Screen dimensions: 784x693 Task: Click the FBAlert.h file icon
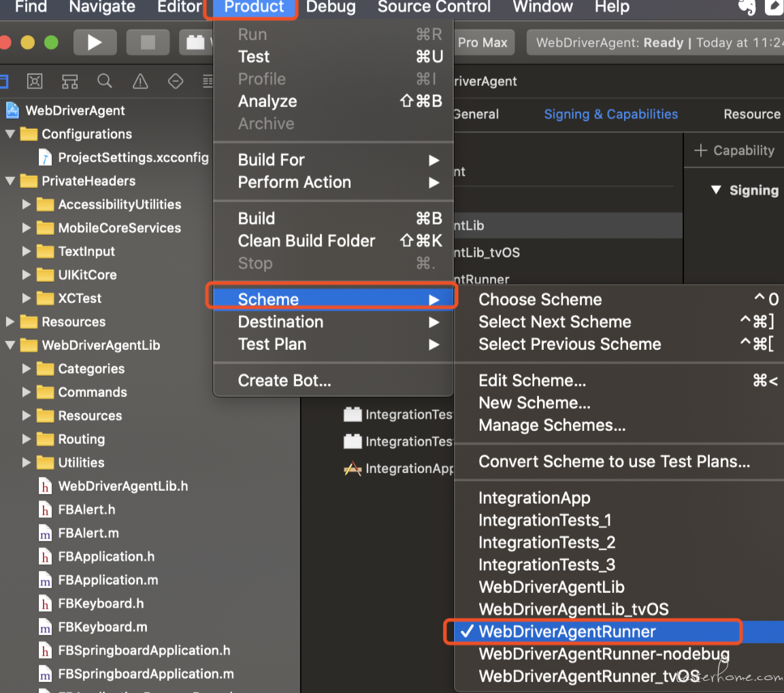coord(45,509)
